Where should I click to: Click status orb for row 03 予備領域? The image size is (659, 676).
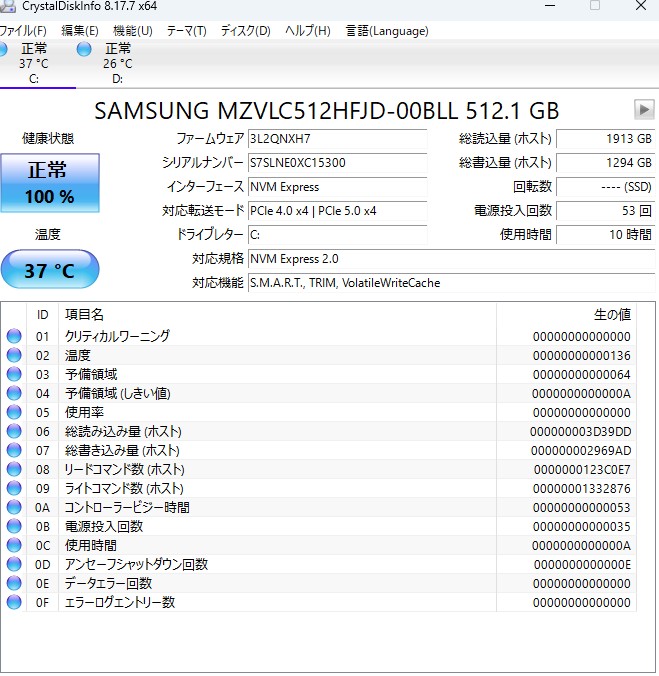14,374
